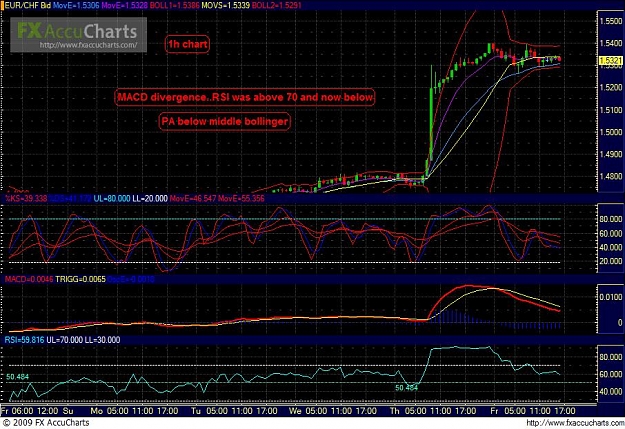Click the "Su" day label on the time axis
The width and height of the screenshot is (625, 429).
68,411
